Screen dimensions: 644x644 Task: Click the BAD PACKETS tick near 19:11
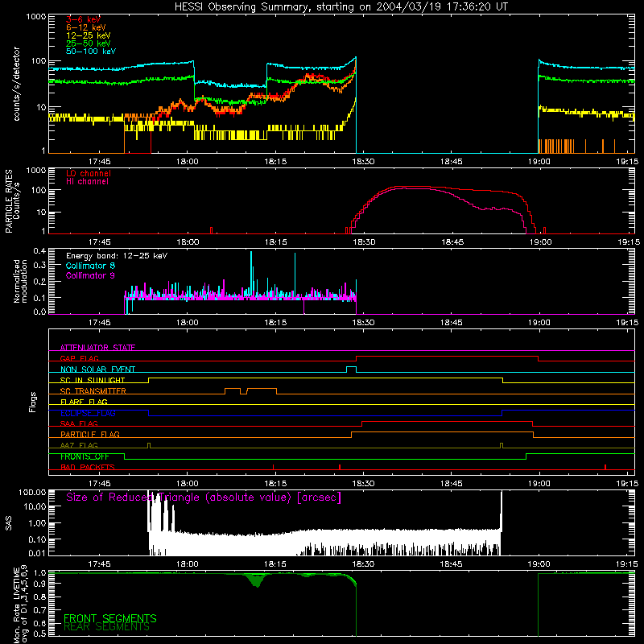(605, 467)
